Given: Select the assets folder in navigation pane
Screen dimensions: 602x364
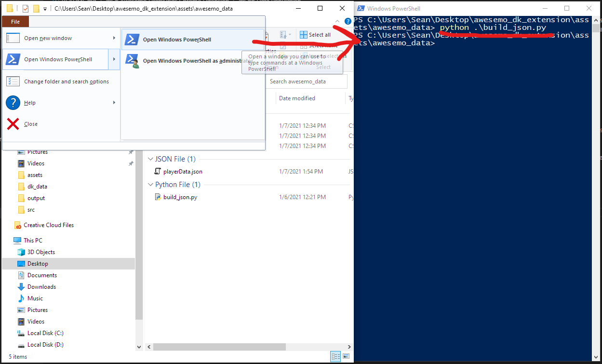Looking at the screenshot, I should (35, 175).
